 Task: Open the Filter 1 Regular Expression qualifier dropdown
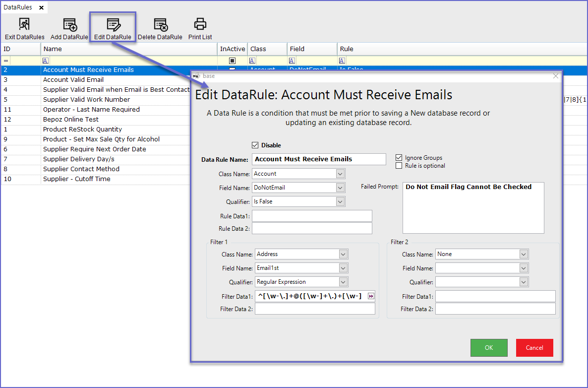(x=343, y=282)
